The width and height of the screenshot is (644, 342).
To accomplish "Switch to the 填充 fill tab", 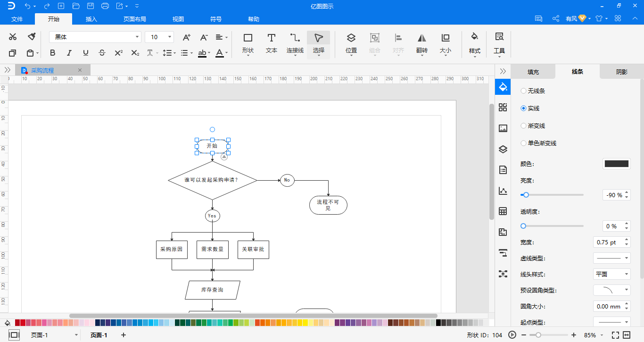I will click(533, 72).
